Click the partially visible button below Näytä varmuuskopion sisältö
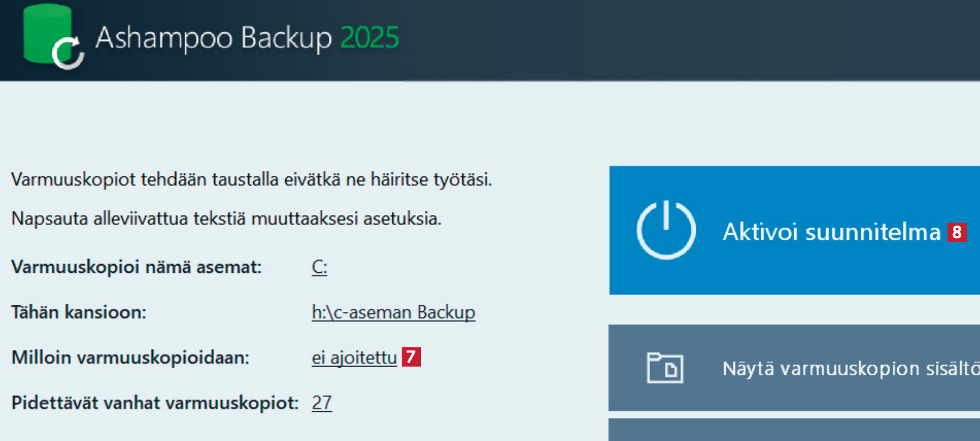This screenshot has height=441, width=980. (795, 430)
